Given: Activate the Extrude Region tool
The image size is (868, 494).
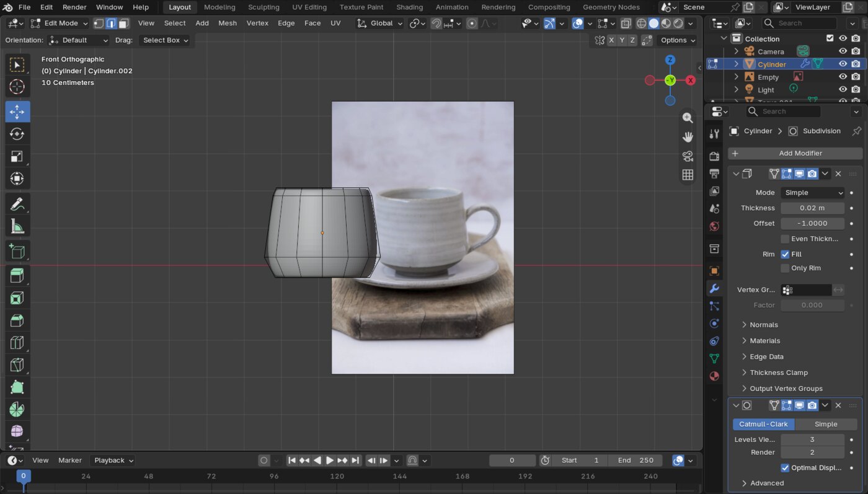Looking at the screenshot, I should coord(17,276).
